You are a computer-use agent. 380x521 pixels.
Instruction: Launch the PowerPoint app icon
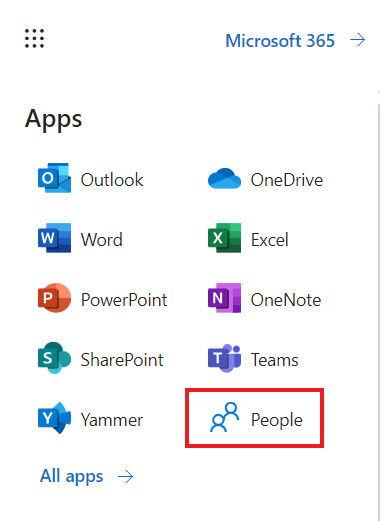tap(54, 298)
